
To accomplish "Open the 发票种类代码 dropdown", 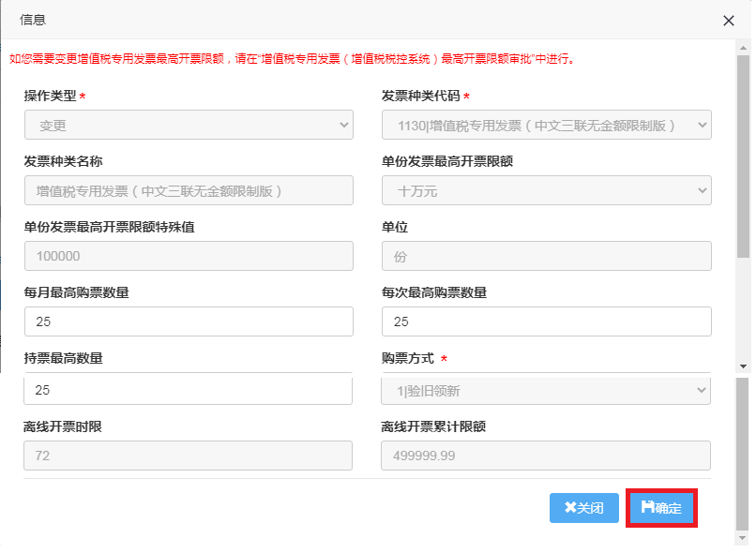I will (546, 125).
